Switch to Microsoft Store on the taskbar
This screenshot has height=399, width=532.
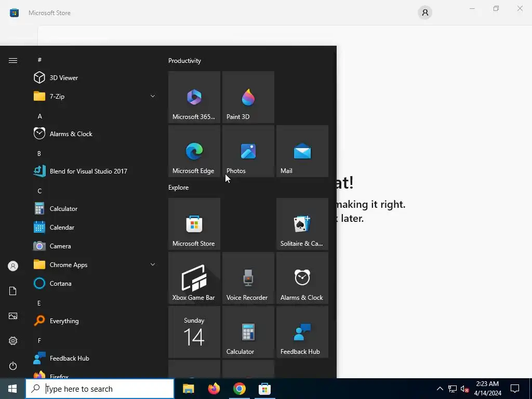tap(264, 389)
